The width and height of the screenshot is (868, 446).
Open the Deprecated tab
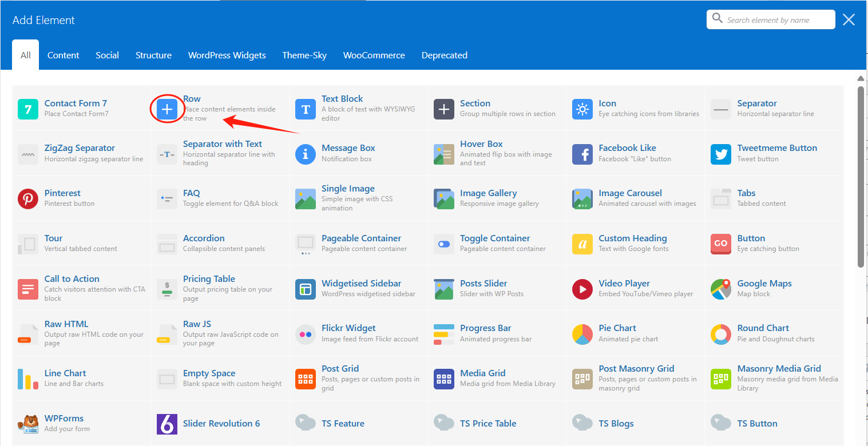(445, 55)
